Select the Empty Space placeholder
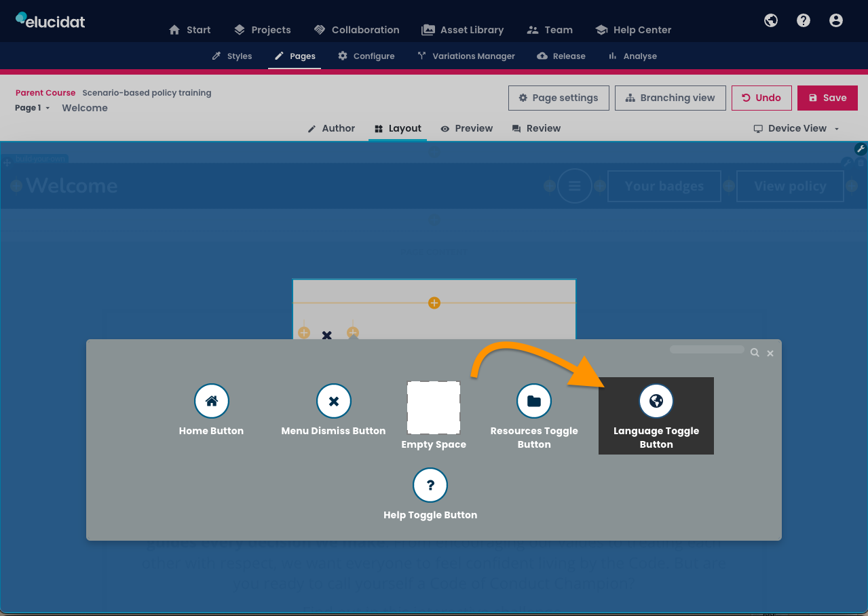 coord(434,408)
